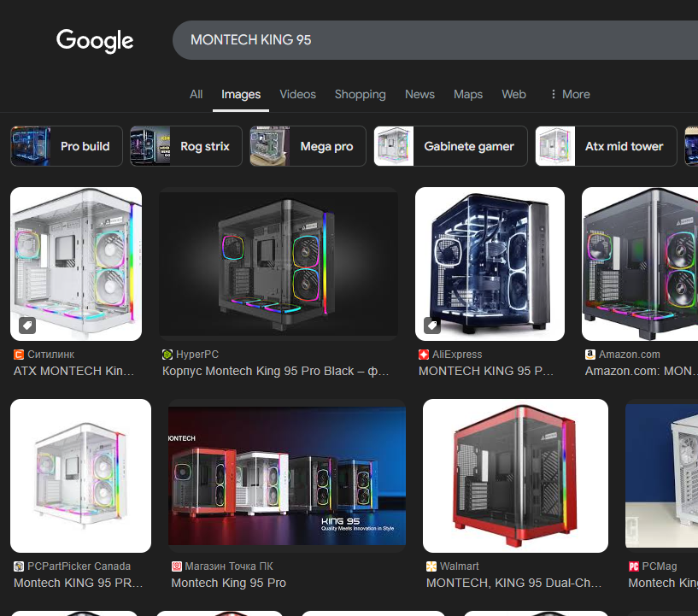The height and width of the screenshot is (616, 698).
Task: Filter by Rog strix chip
Action: tap(186, 146)
